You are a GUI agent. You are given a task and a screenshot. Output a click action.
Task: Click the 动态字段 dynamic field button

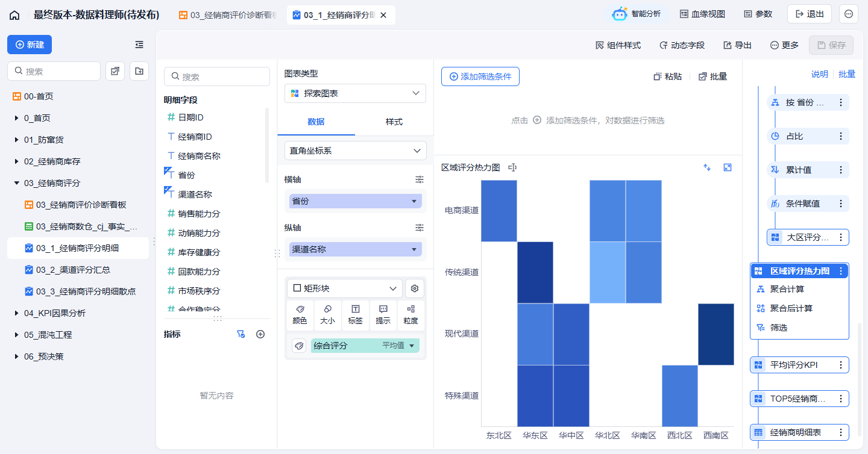point(682,45)
